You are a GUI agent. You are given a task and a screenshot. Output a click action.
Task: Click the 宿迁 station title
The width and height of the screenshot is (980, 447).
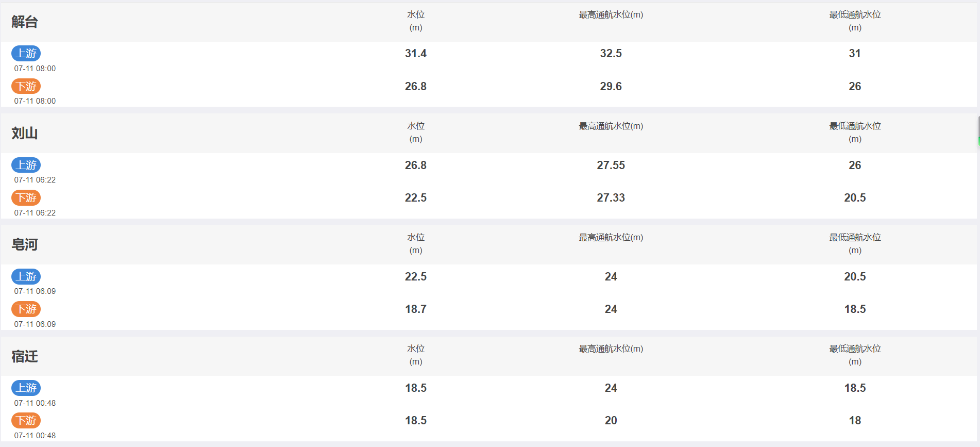click(x=25, y=356)
